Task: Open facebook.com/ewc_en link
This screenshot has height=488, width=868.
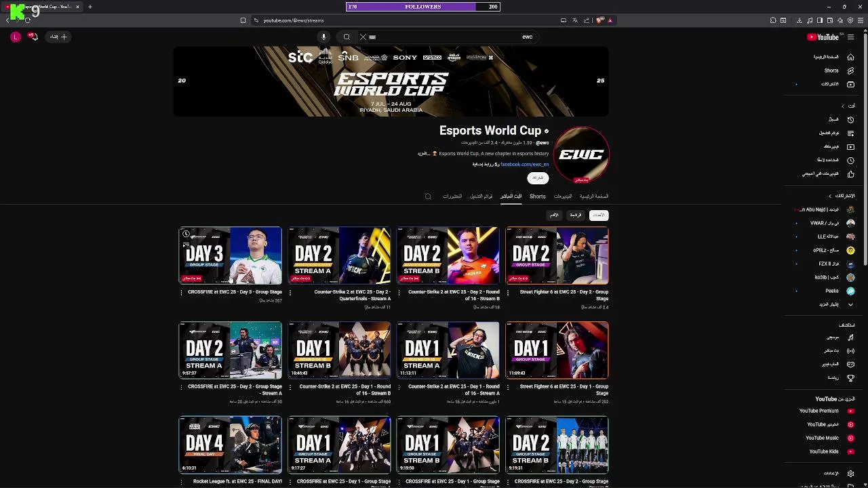Action: point(525,165)
